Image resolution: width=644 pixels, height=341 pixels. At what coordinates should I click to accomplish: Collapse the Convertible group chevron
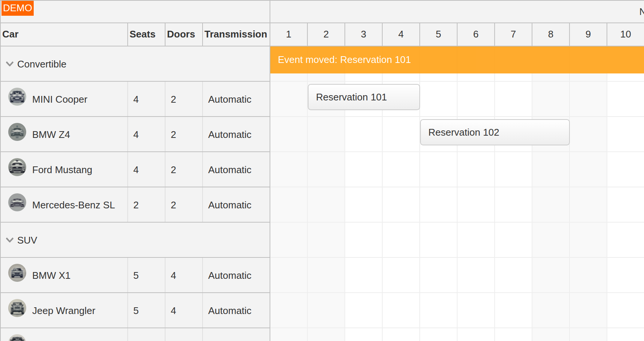10,64
